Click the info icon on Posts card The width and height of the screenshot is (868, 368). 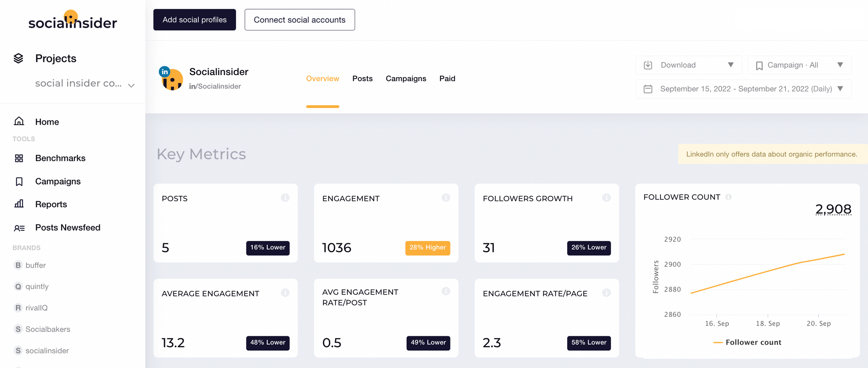[285, 198]
